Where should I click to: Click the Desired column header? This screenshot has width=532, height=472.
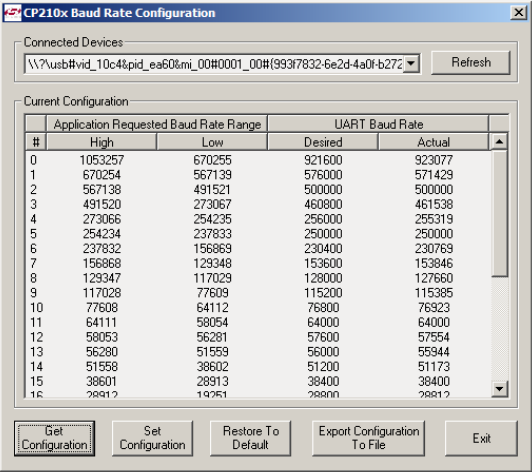[323, 142]
